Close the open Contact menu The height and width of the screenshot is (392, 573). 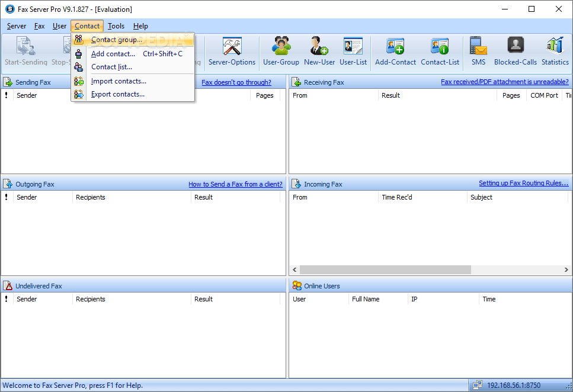click(87, 26)
